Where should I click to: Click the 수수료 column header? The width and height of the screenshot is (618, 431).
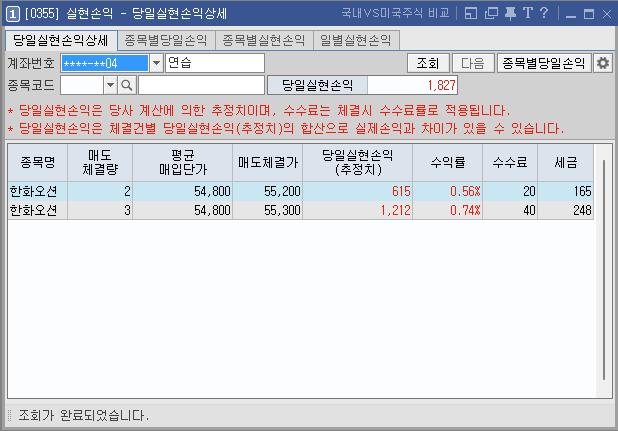point(510,162)
